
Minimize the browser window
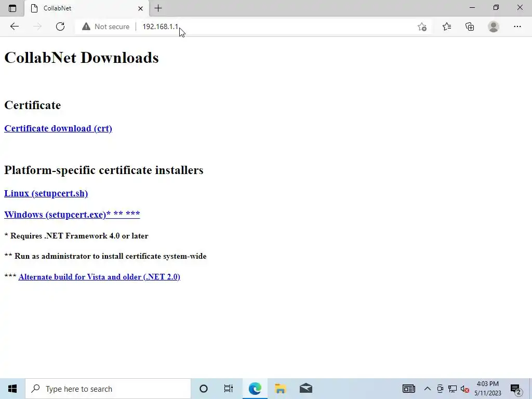pos(472,7)
